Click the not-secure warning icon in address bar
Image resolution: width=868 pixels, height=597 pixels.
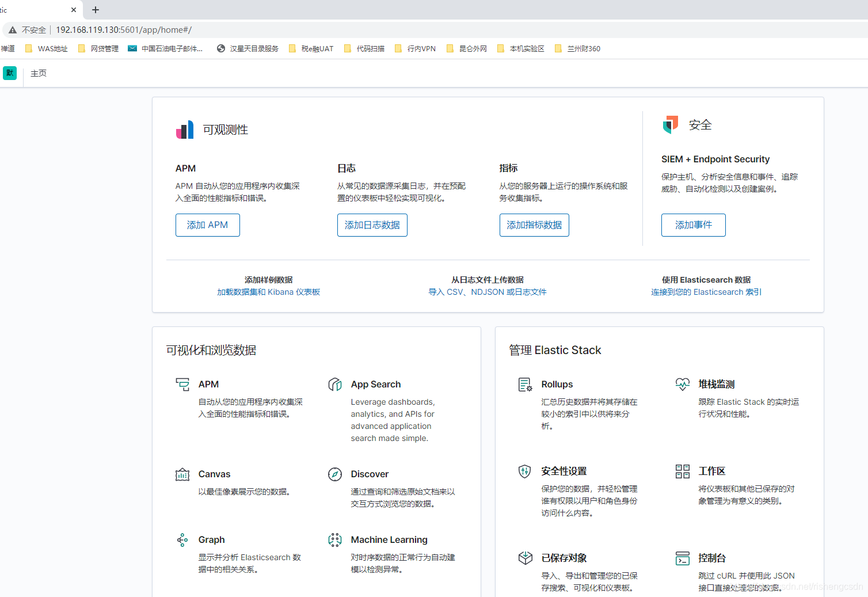(x=13, y=30)
